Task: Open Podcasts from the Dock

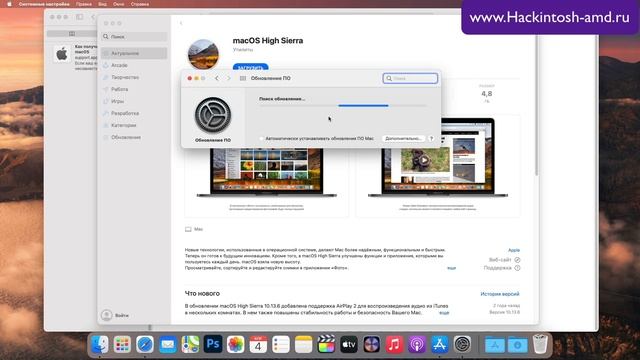Action: (417, 345)
